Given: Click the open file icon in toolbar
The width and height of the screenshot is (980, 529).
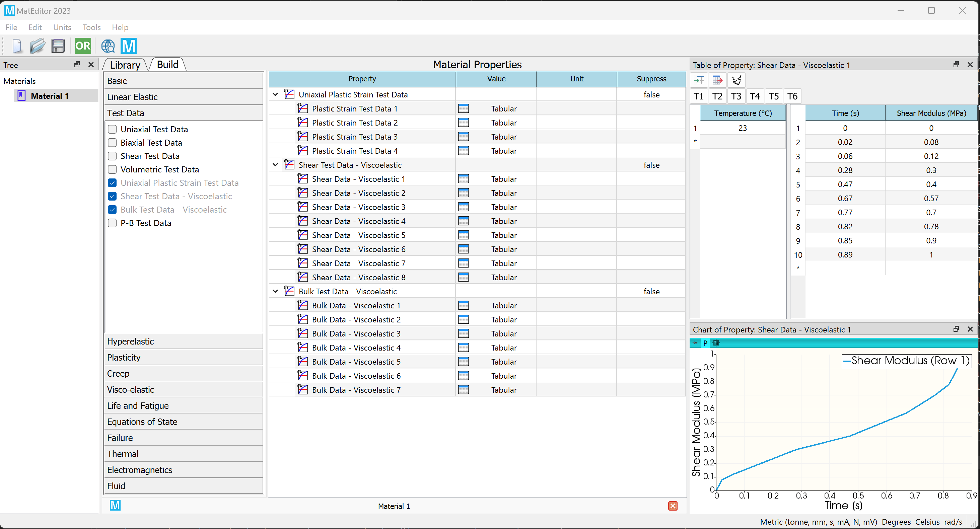Looking at the screenshot, I should [x=37, y=46].
